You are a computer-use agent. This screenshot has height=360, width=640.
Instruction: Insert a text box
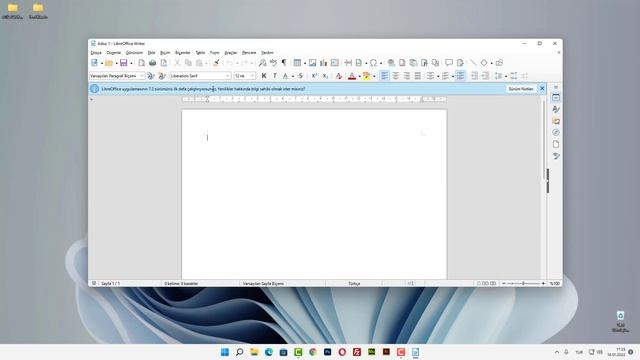tap(335, 63)
